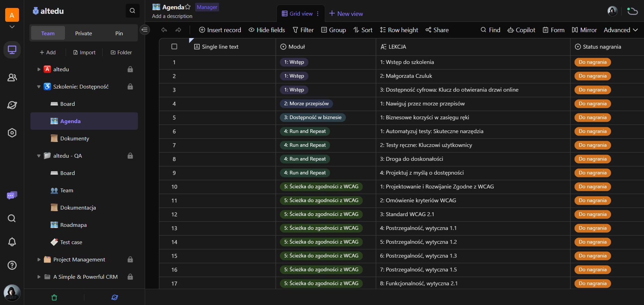Collapse the Szkolenie: Dostępność folder
644x305 pixels.
pos(39,86)
